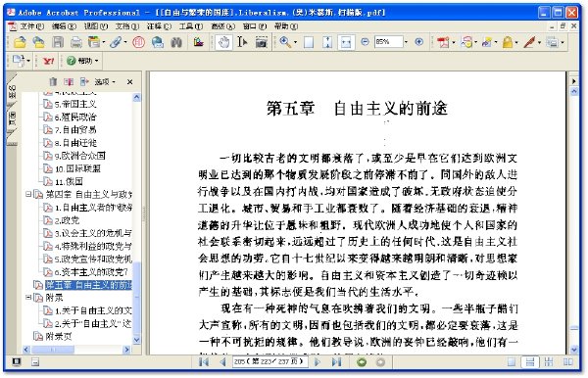
Task: Switch to facing pages layout
Action: tap(567, 362)
